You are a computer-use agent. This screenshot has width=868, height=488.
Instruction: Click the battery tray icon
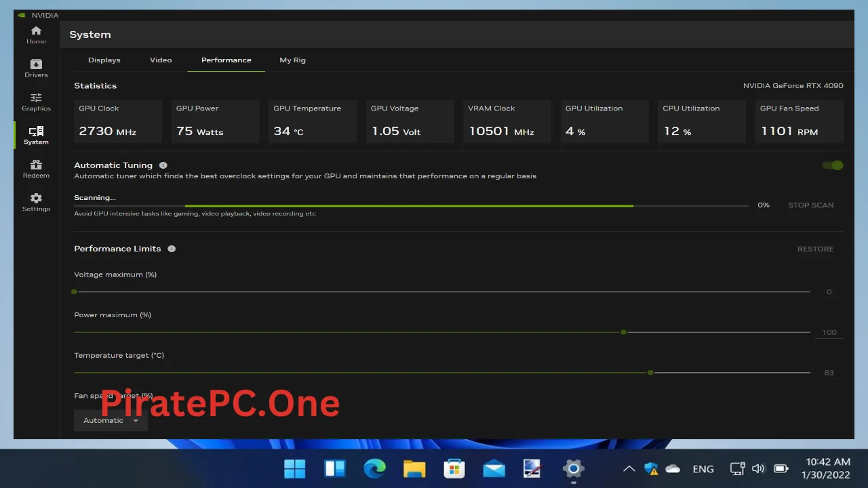pos(781,468)
